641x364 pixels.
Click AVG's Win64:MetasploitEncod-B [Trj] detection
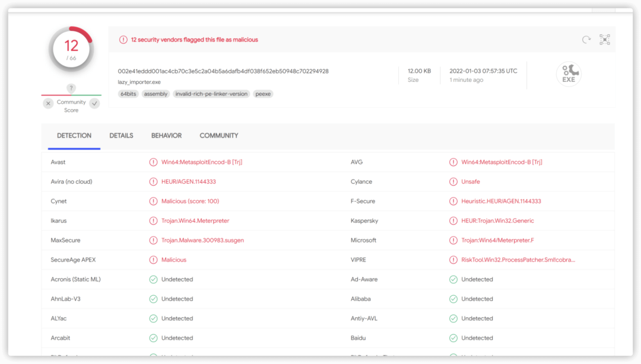pyautogui.click(x=502, y=162)
